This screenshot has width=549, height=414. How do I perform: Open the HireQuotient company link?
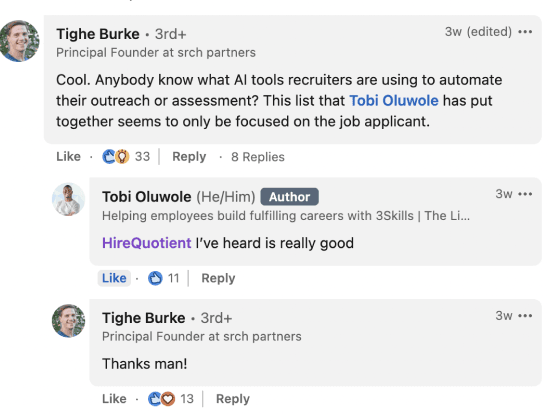pyautogui.click(x=147, y=243)
